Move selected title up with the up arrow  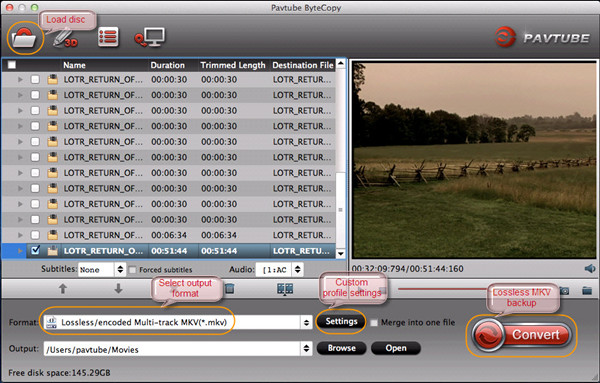(x=63, y=288)
